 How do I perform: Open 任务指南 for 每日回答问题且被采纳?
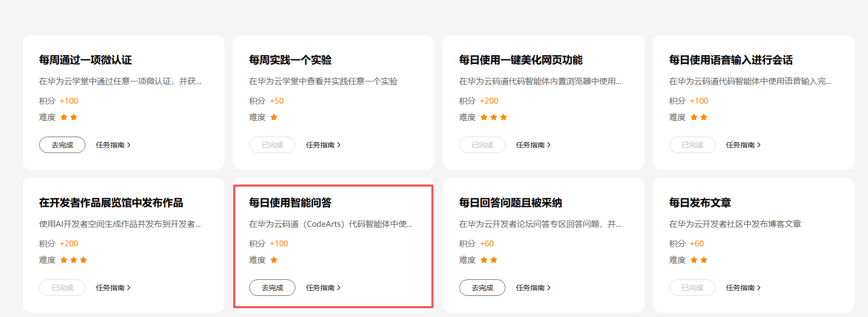coord(533,288)
